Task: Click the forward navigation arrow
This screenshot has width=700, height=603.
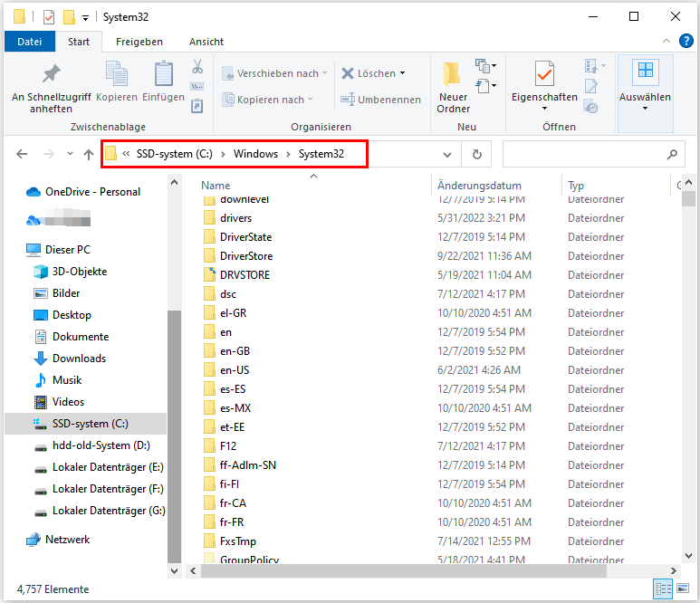Action: (x=48, y=155)
